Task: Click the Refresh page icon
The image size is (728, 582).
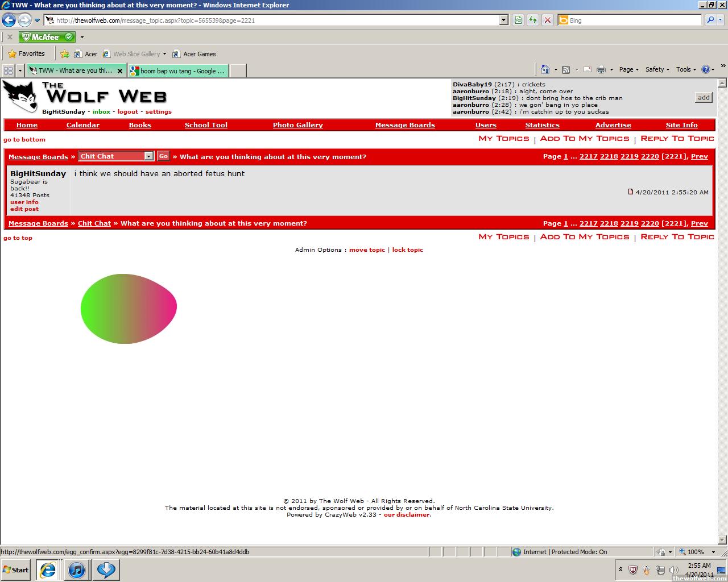Action: (x=532, y=20)
